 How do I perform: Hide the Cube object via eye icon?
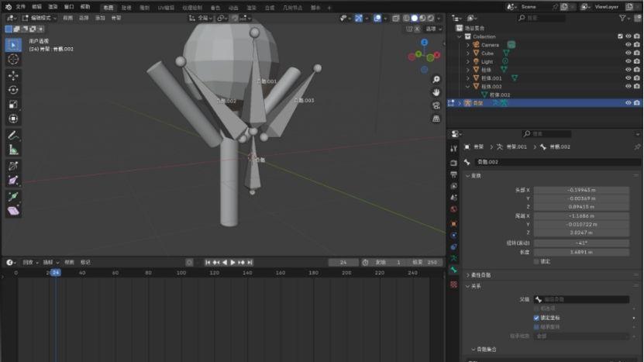click(x=628, y=53)
